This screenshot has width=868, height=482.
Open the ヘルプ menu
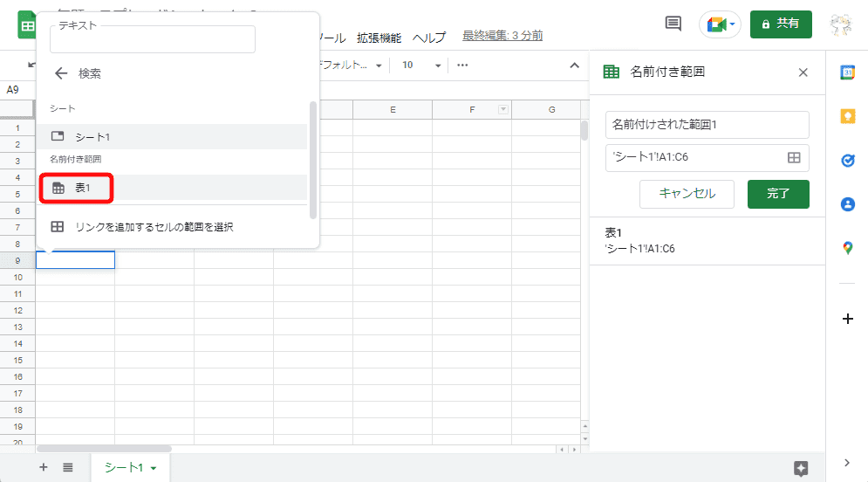coord(429,38)
